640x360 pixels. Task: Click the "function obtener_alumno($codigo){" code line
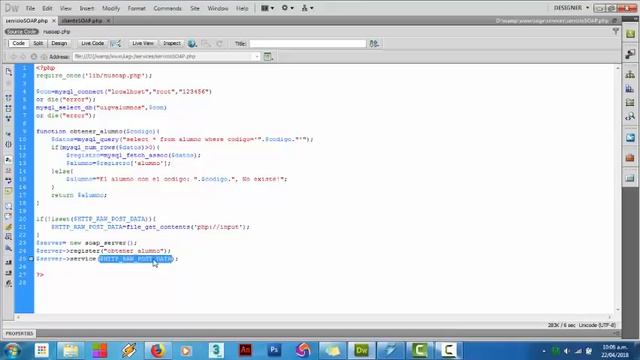tap(98, 131)
